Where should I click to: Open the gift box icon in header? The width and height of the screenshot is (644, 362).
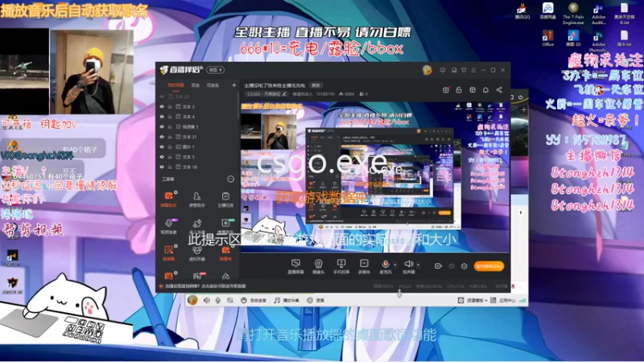[x=446, y=90]
